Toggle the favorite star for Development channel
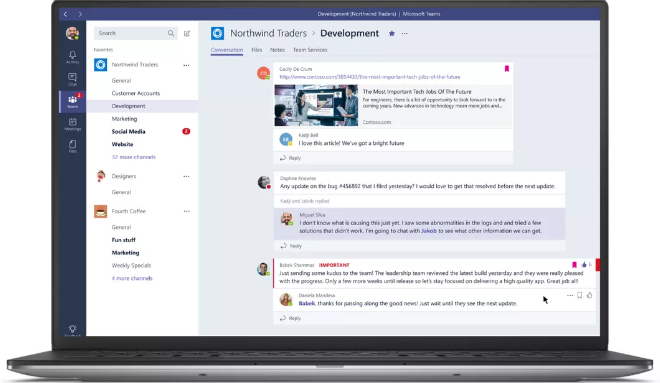 click(392, 33)
